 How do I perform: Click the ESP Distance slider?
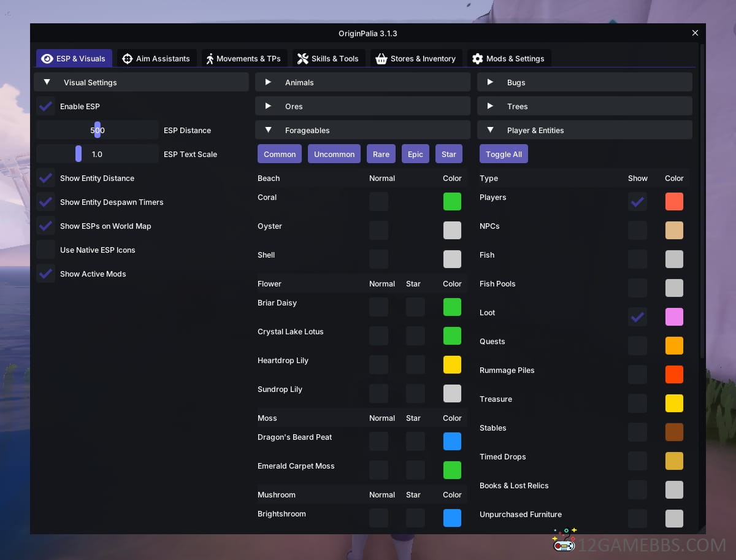pos(97,130)
